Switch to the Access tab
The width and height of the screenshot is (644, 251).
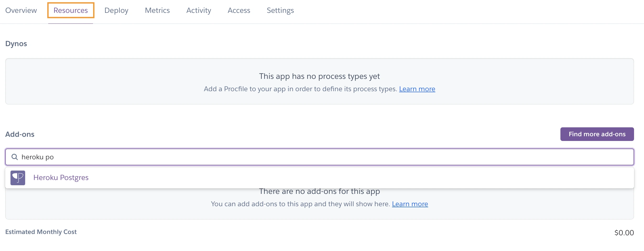[x=239, y=10]
